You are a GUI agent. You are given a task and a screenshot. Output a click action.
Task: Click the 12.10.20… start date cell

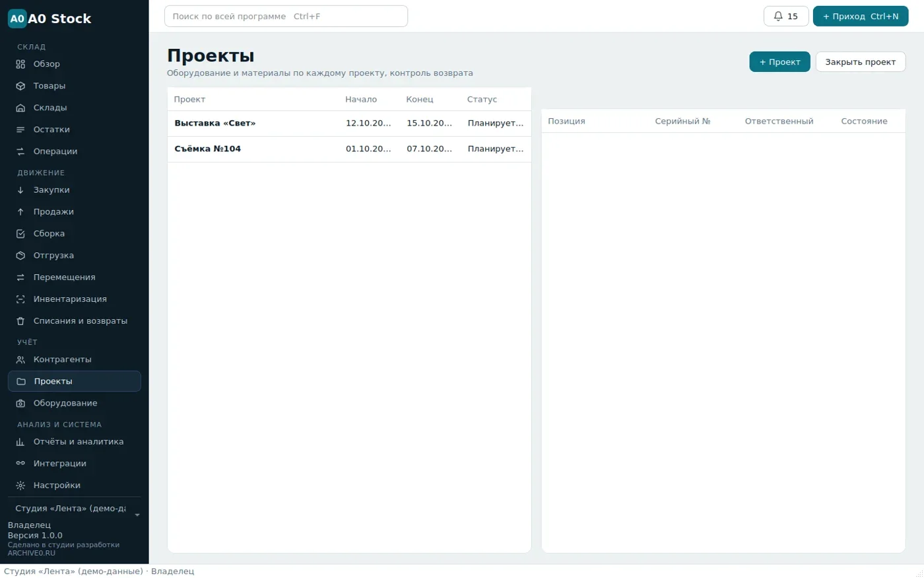coord(368,124)
